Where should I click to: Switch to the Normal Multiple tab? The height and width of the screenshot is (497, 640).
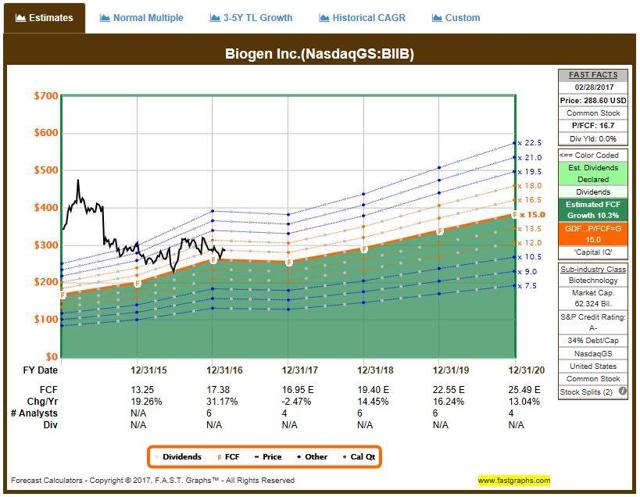tap(141, 18)
